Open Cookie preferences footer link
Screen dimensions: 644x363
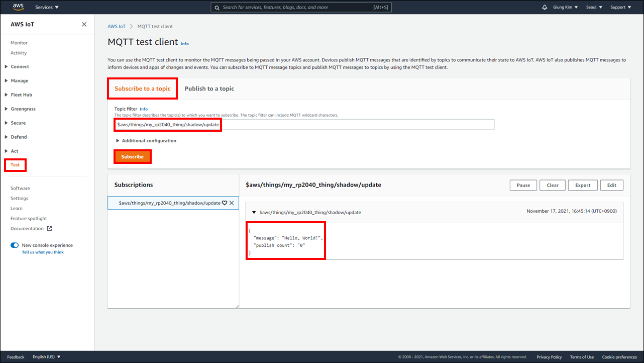tap(619, 357)
